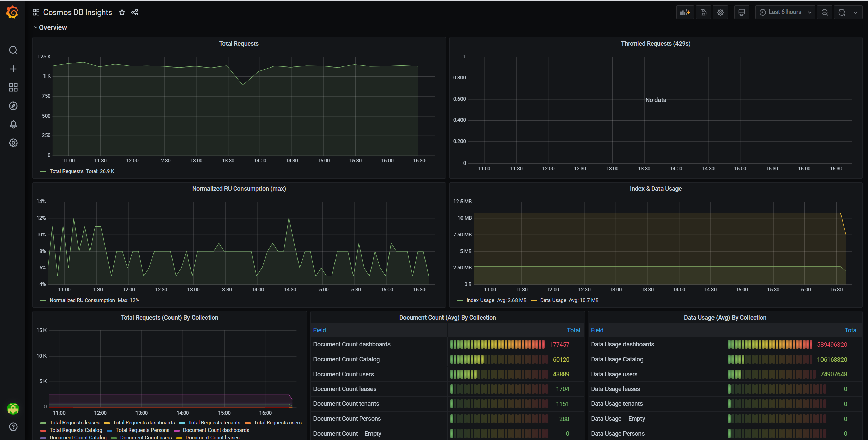
Task: Open Last 6 hours time picker
Action: [x=784, y=12]
